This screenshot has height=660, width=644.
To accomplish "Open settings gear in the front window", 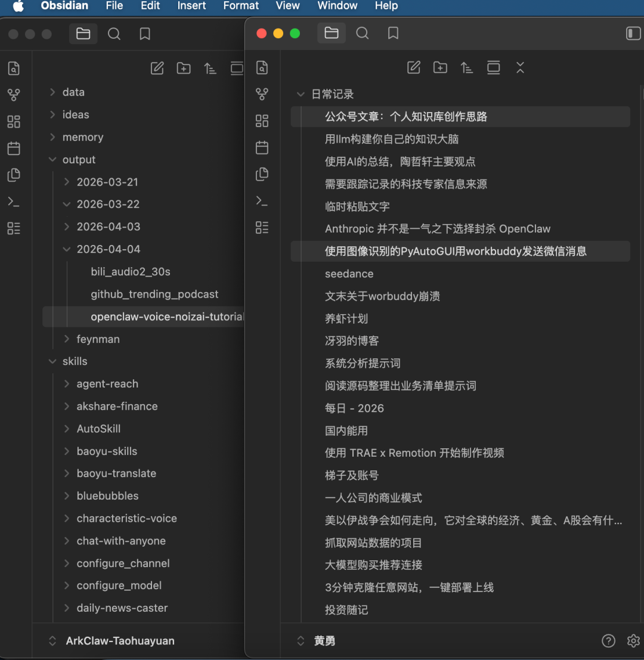I will (633, 641).
